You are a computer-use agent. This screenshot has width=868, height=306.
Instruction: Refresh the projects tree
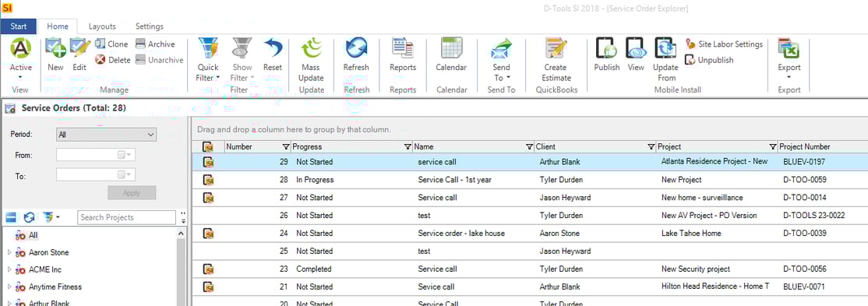click(x=30, y=217)
